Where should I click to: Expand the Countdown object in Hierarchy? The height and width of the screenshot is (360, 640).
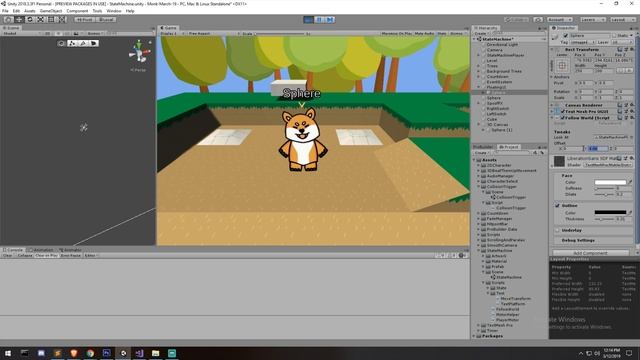pos(479,76)
